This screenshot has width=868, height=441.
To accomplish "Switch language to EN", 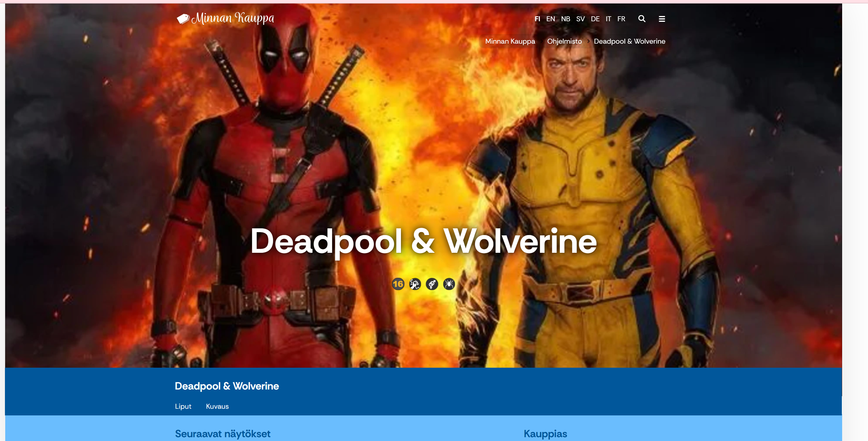I will 551,19.
